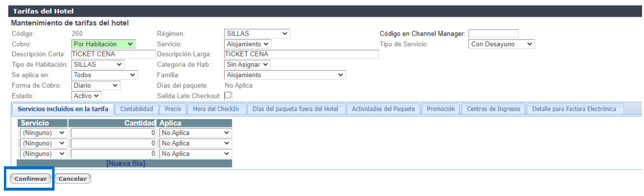Toggle the Salida Late Checkout checkbox
Screen dimensions: 644x196
point(227,96)
